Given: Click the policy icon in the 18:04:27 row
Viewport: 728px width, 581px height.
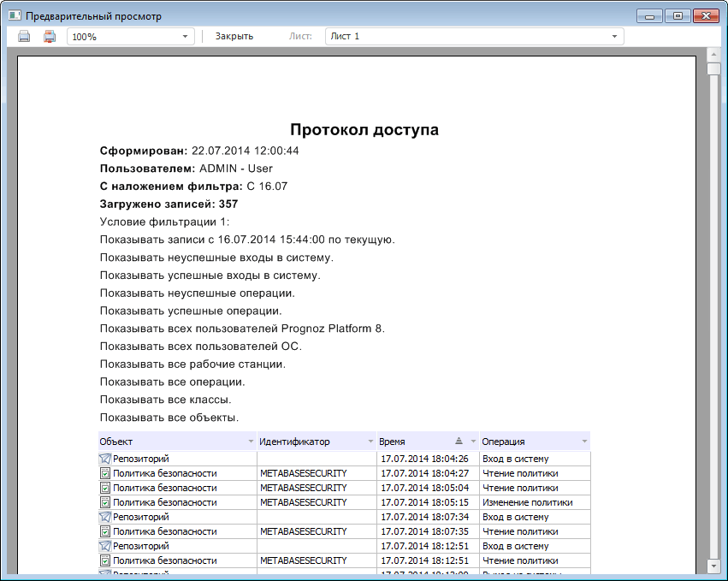Looking at the screenshot, I should click(105, 473).
